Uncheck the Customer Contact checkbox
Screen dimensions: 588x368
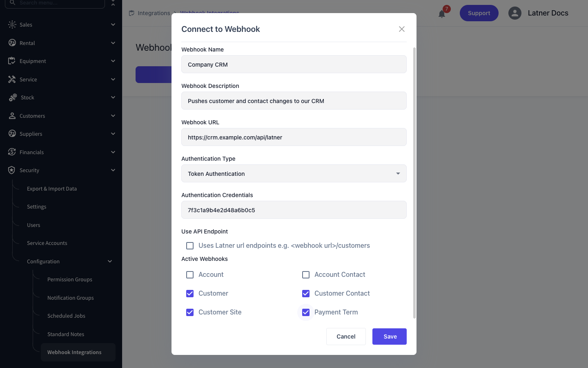click(306, 294)
